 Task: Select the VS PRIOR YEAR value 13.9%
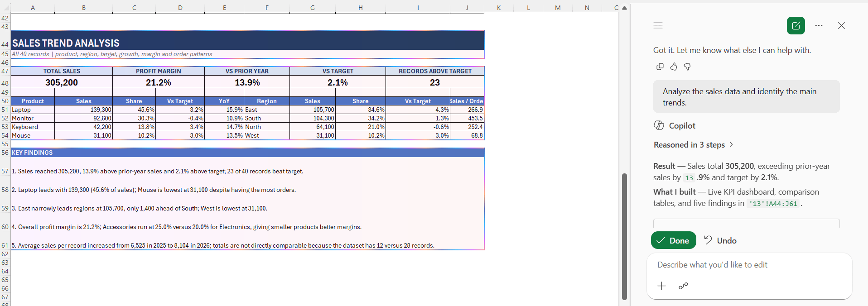coord(247,82)
